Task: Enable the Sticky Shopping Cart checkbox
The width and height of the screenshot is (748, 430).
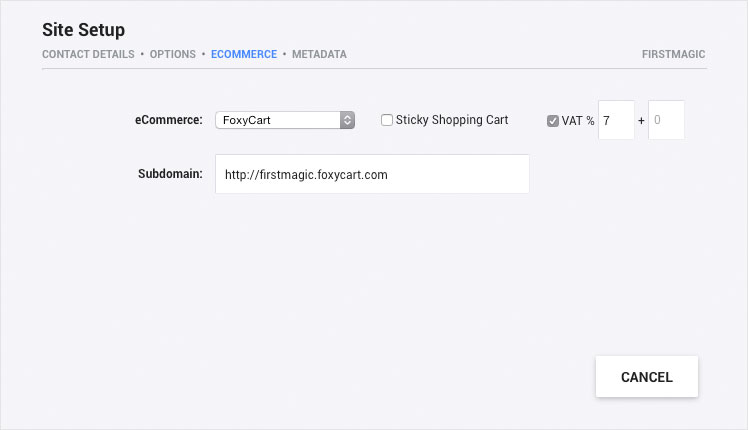Action: pos(387,120)
